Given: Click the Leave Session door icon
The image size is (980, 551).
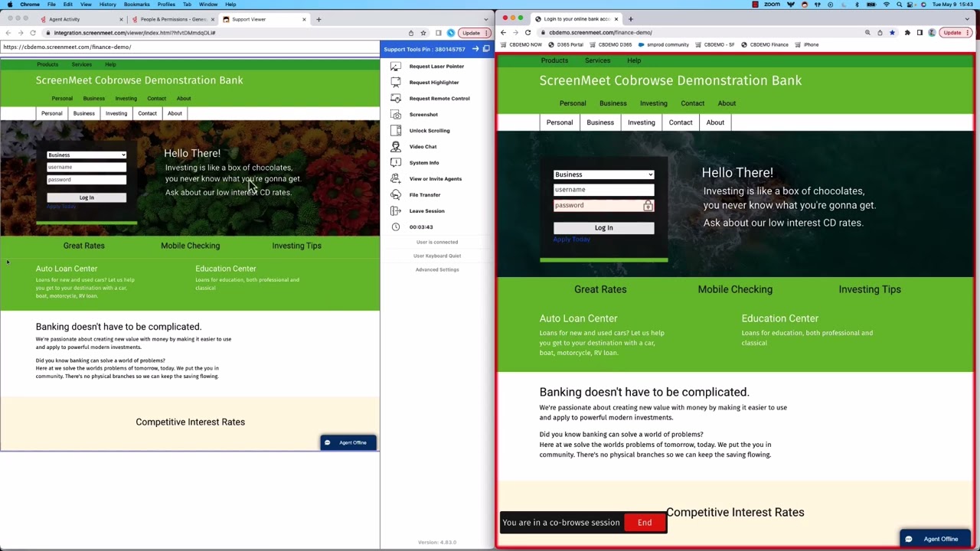Looking at the screenshot, I should click(395, 210).
